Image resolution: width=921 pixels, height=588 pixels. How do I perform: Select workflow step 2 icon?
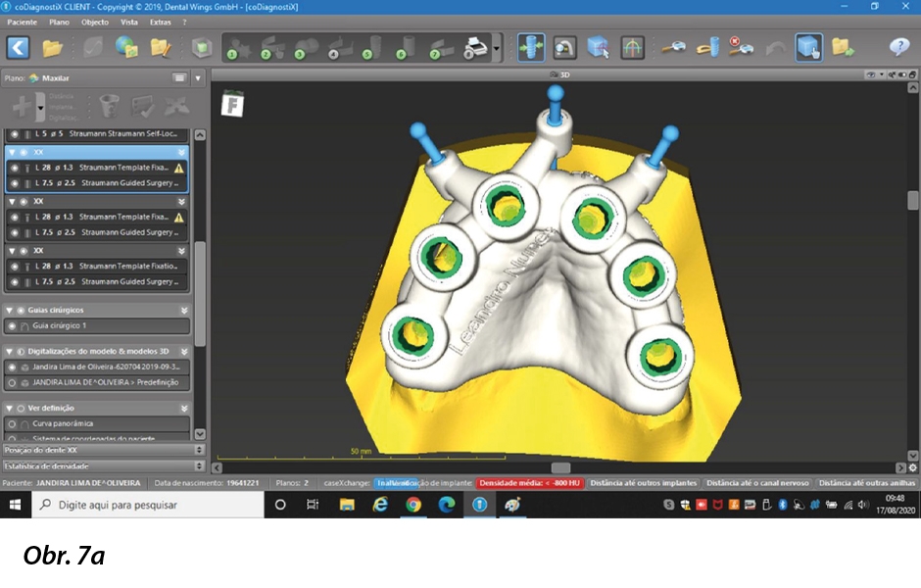click(x=271, y=48)
